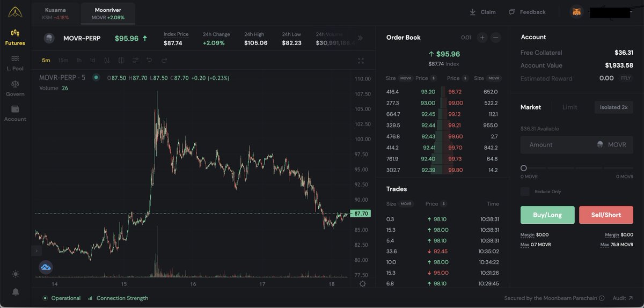Open chart settings sliders icon
The image size is (644, 308).
(135, 61)
